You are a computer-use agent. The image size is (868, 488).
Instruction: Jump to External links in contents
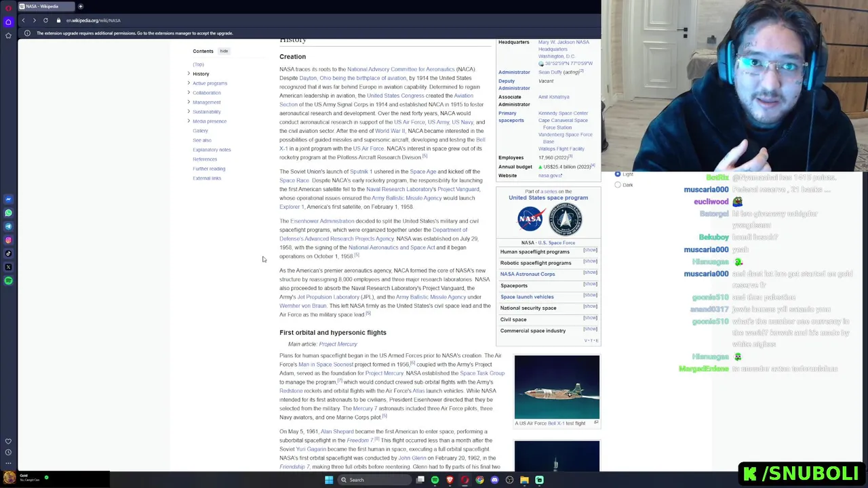(x=207, y=178)
